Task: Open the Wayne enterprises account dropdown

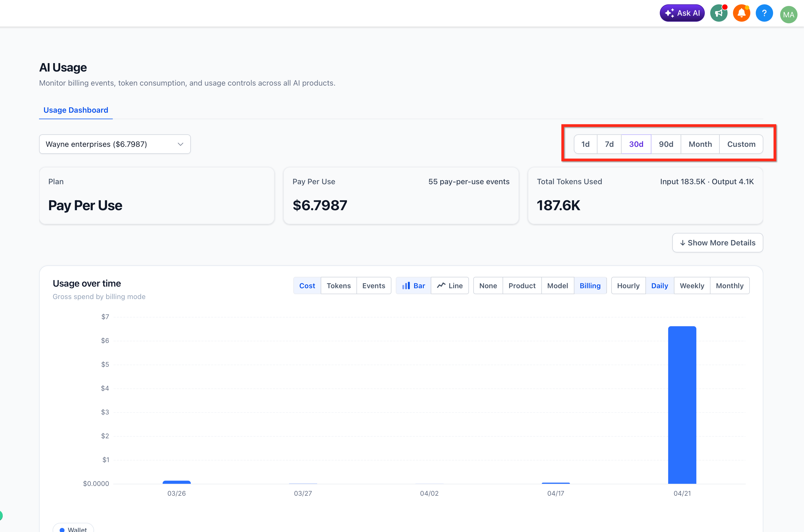Action: coord(115,144)
